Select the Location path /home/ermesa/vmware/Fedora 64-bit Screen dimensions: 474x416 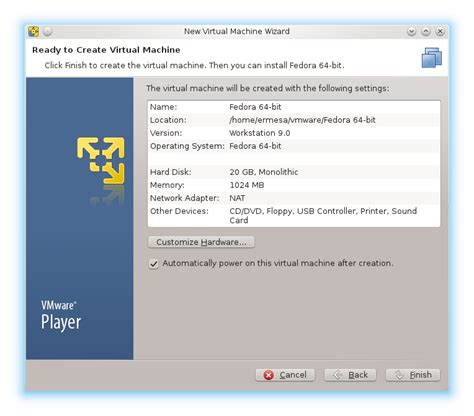point(302,120)
